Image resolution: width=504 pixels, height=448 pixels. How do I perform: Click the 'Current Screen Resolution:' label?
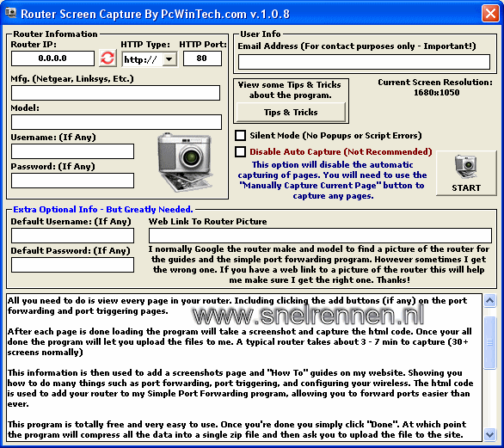[x=435, y=83]
